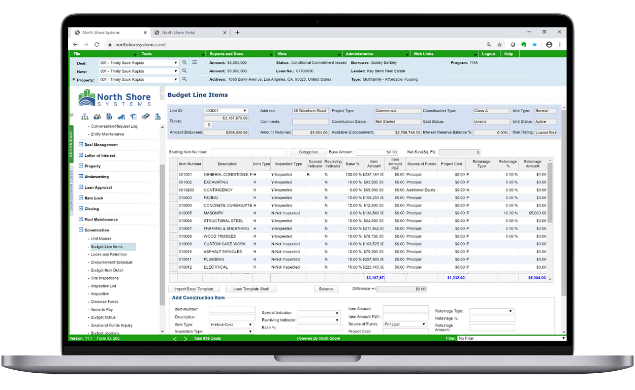Select the Note radio button
This screenshot has width=635, height=390.
coord(74,71)
